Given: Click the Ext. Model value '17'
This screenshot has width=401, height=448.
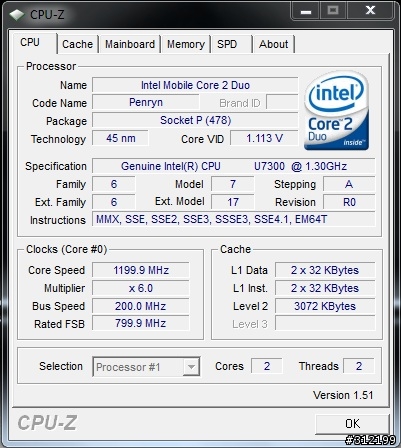Looking at the screenshot, I should (x=233, y=202).
